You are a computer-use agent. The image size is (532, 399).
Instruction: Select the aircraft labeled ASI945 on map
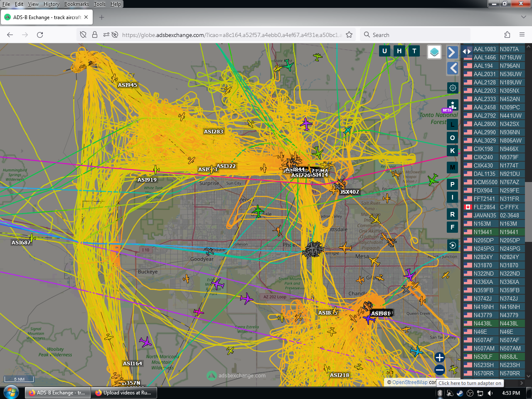[x=114, y=78]
